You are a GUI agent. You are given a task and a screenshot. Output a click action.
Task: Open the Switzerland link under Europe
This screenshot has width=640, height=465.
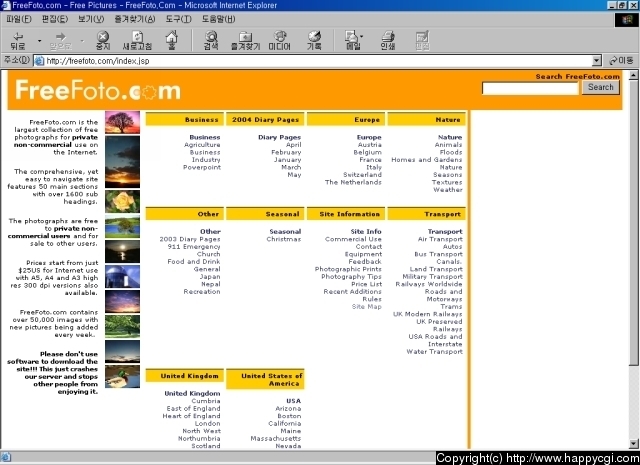(362, 175)
